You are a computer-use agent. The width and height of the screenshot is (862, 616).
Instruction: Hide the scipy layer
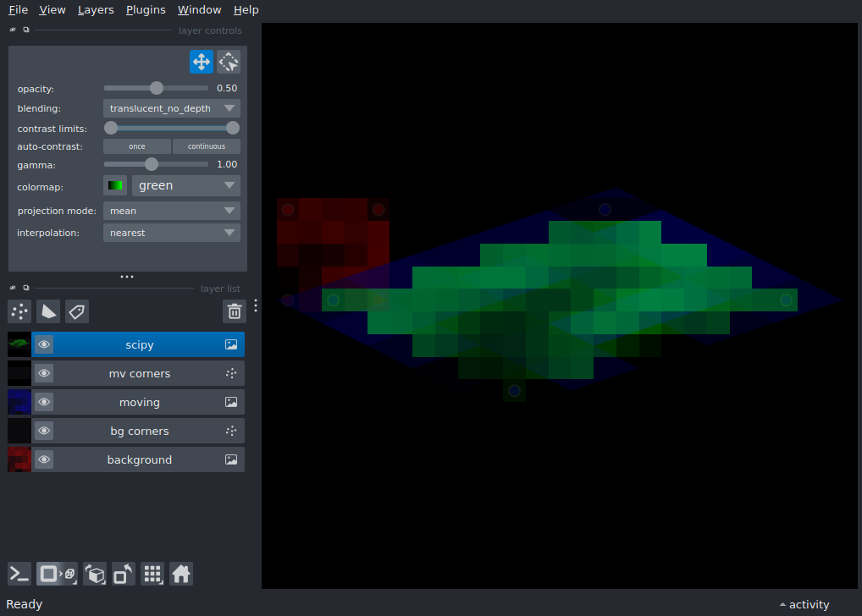point(44,344)
